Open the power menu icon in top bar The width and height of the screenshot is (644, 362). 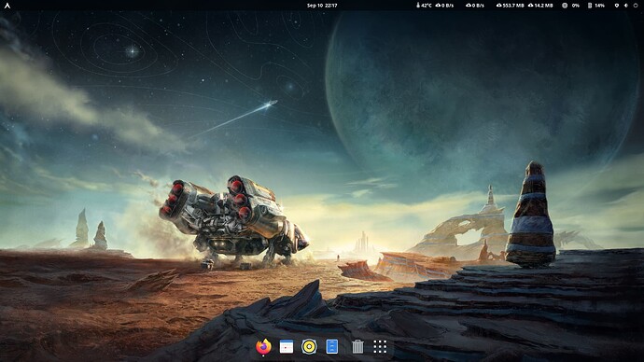point(636,6)
